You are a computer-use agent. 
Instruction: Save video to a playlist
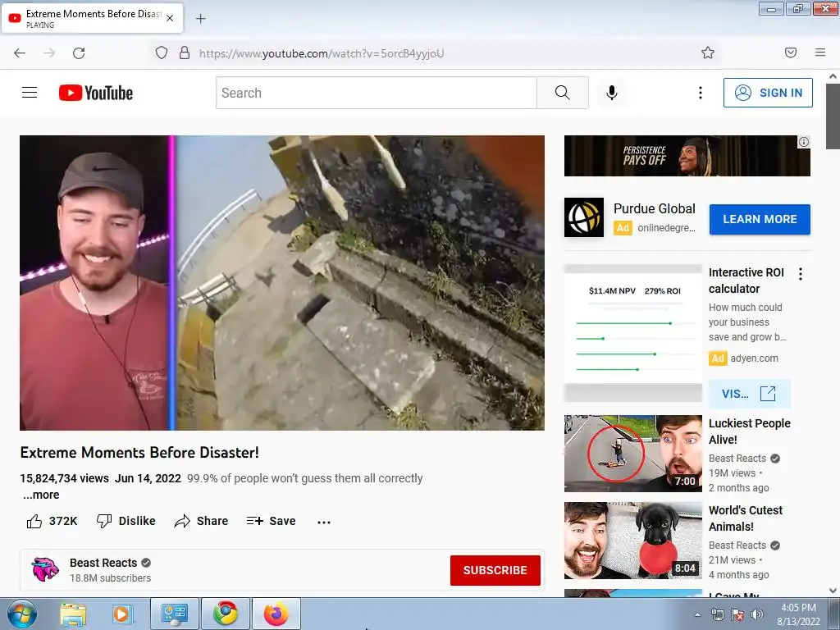coord(271,521)
